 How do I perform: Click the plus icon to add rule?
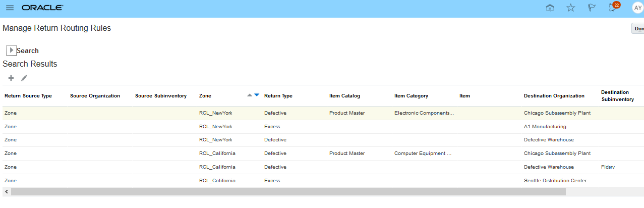coord(11,78)
